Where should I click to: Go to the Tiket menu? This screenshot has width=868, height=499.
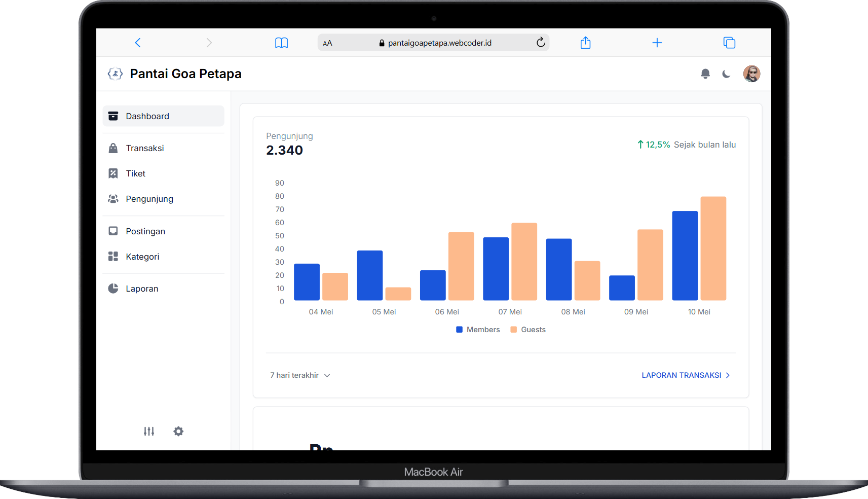[163, 173]
